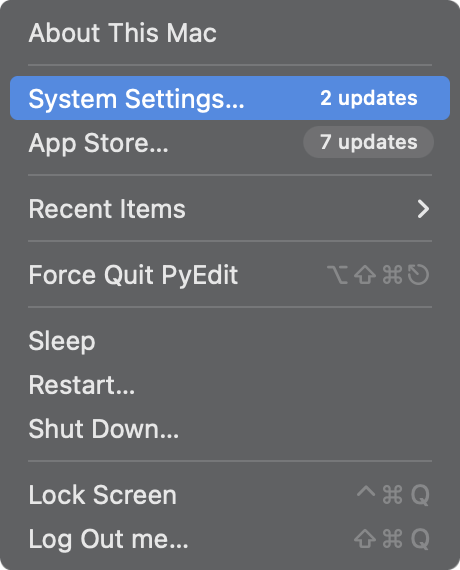Click the Command symbol in Force Quit shortcut

pyautogui.click(x=392, y=274)
